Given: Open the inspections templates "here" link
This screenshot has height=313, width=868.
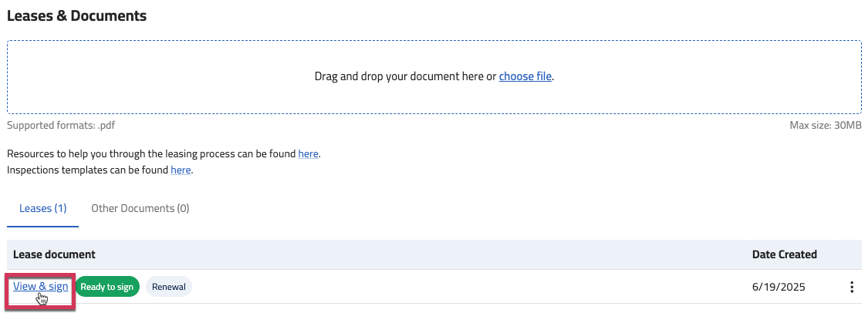Looking at the screenshot, I should [181, 170].
